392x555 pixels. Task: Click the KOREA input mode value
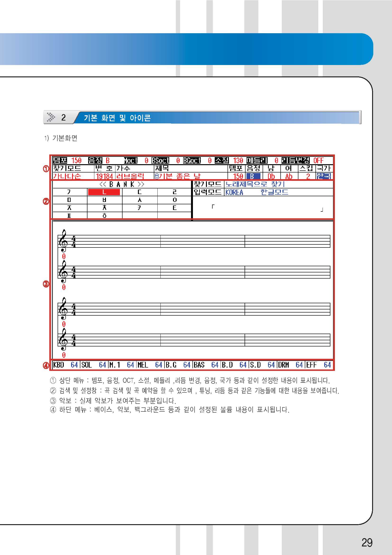tap(234, 192)
